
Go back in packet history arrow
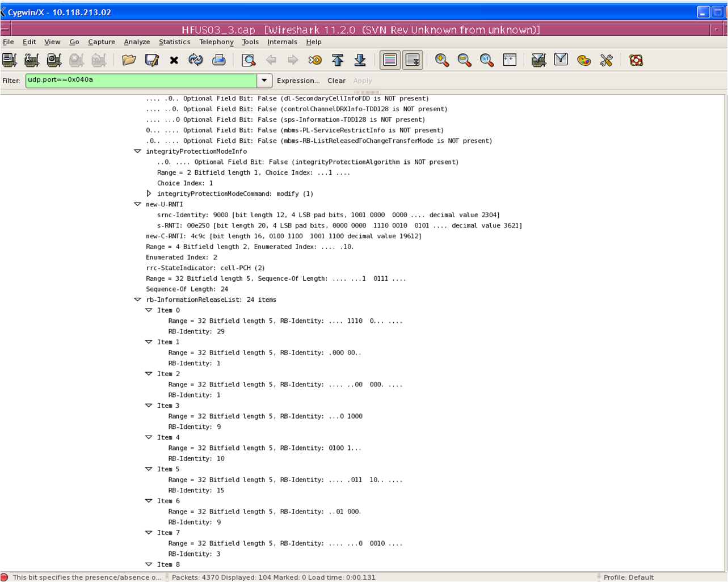click(x=271, y=60)
